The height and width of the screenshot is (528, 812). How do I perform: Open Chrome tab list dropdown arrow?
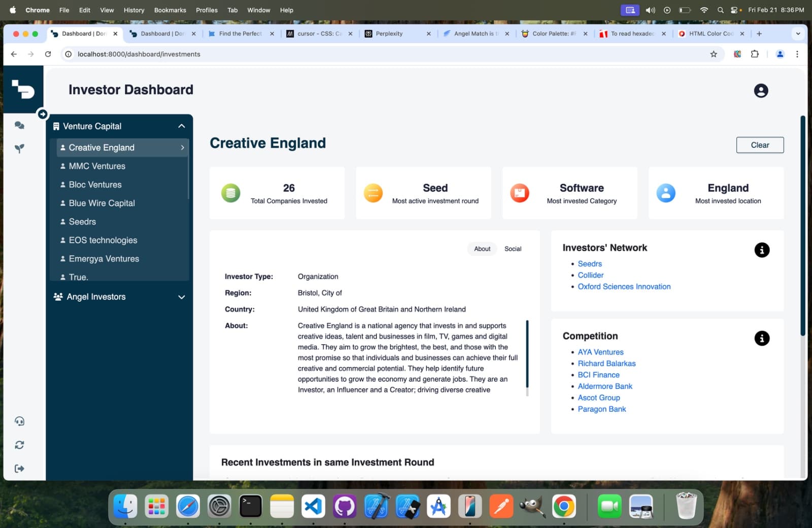pos(798,34)
